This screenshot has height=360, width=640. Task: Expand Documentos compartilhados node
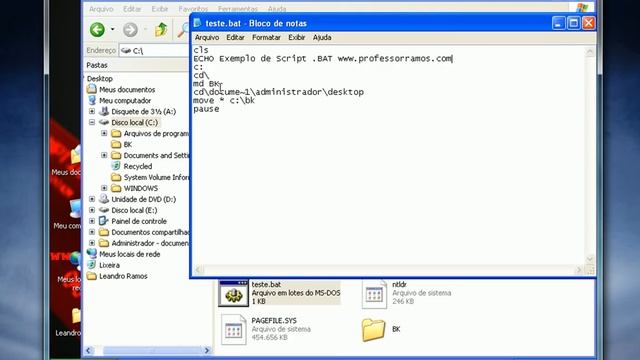pyautogui.click(x=92, y=232)
